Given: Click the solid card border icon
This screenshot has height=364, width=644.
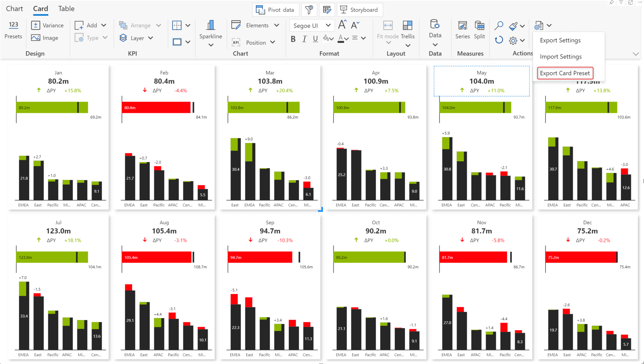Looking at the screenshot, I should (x=177, y=42).
